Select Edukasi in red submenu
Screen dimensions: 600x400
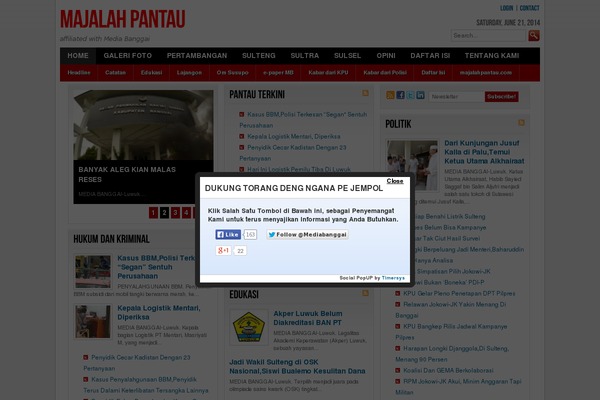[x=151, y=72]
